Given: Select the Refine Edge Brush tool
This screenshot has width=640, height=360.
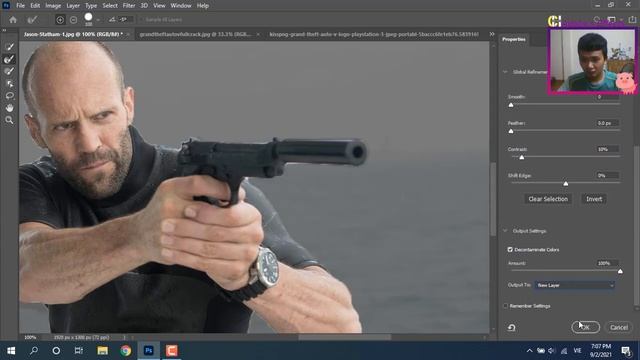Looking at the screenshot, I should [9, 59].
